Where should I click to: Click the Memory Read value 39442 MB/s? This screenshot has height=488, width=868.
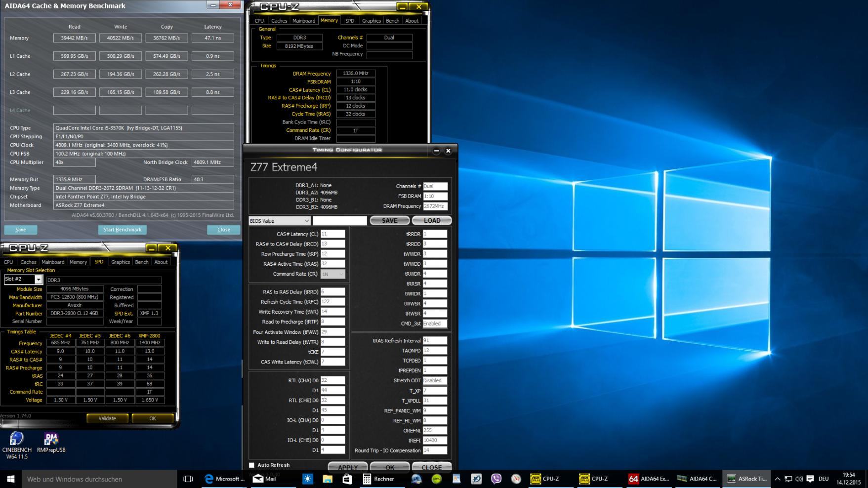pos(74,38)
